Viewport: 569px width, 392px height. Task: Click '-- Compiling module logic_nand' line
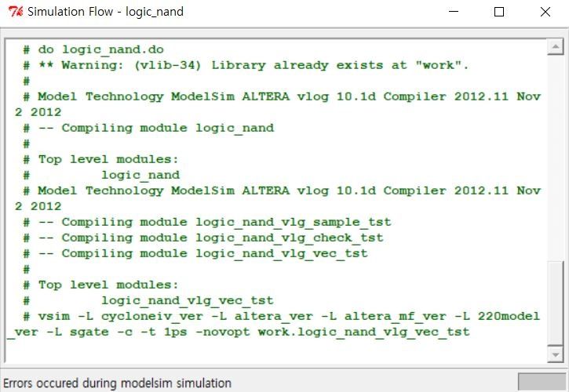tap(148, 128)
